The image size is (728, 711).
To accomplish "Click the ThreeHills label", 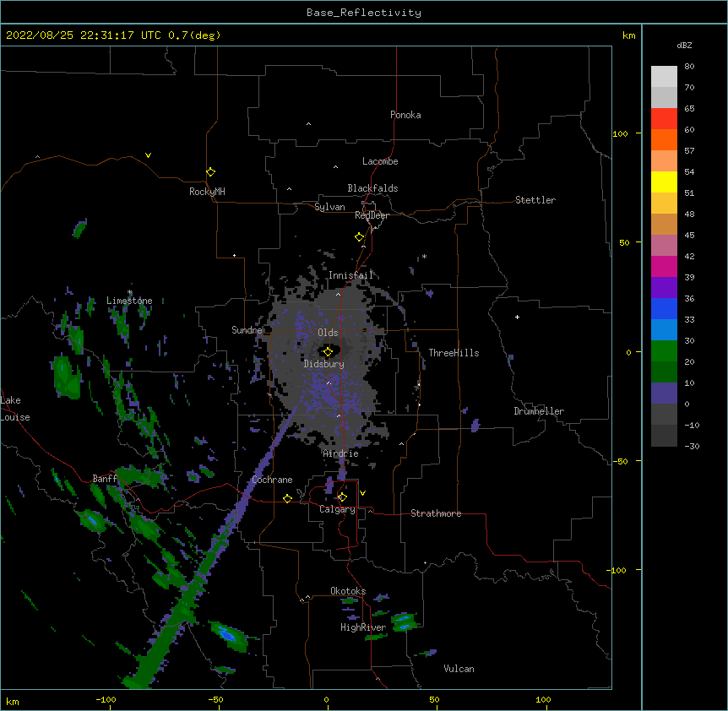I will [x=454, y=353].
